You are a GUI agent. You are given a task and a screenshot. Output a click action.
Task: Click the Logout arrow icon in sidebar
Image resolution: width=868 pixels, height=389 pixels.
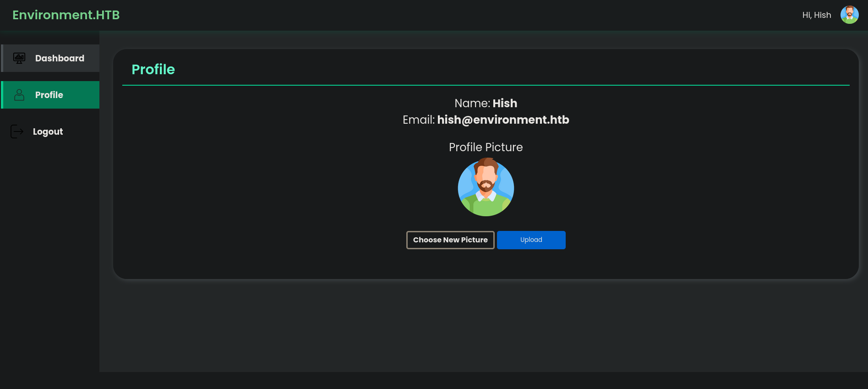click(17, 131)
